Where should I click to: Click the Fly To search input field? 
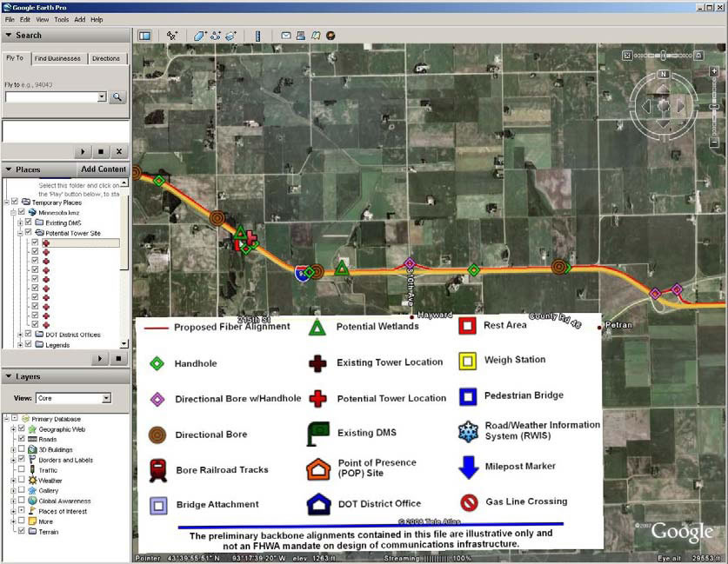pos(54,97)
